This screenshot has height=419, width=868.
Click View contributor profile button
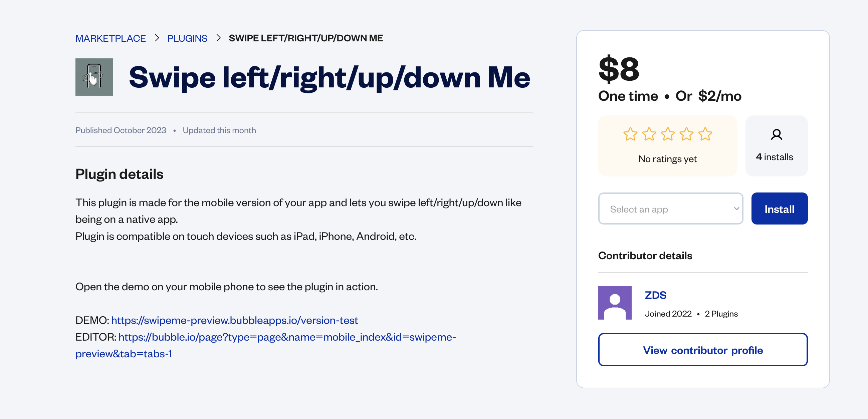703,350
